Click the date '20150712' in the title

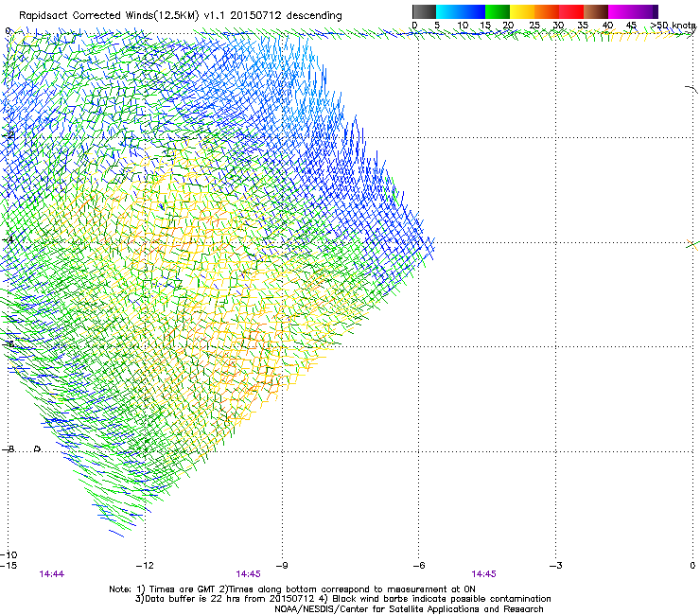coord(255,16)
